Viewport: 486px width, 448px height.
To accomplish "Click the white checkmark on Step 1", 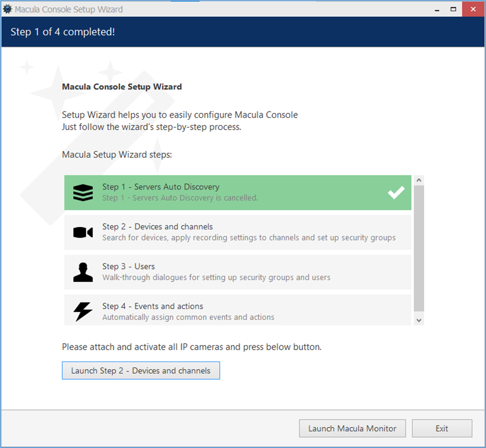I will pyautogui.click(x=396, y=193).
